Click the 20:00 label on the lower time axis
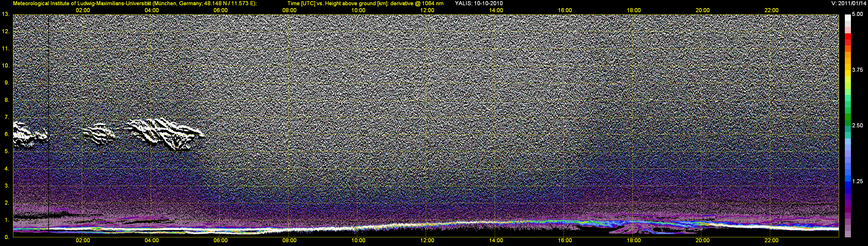Image resolution: width=868 pixels, height=246 pixels. pyautogui.click(x=703, y=241)
